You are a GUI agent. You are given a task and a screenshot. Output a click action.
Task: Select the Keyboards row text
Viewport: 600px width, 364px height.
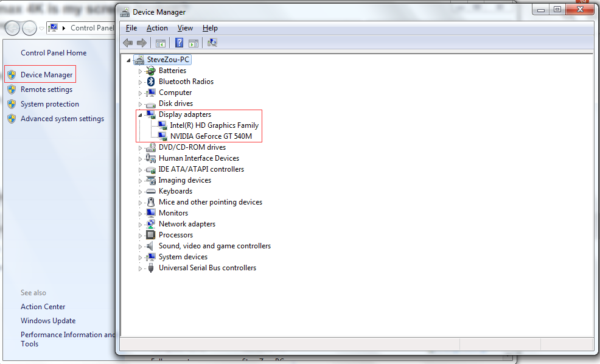point(176,191)
